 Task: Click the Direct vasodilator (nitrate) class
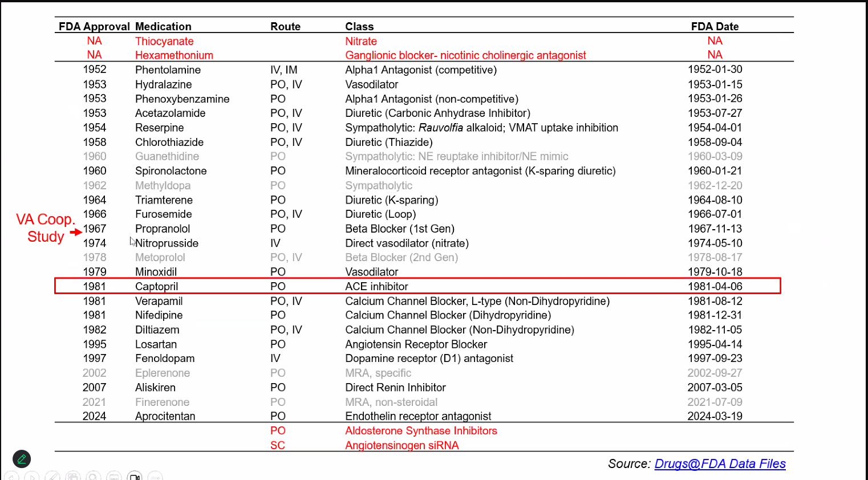click(x=407, y=243)
